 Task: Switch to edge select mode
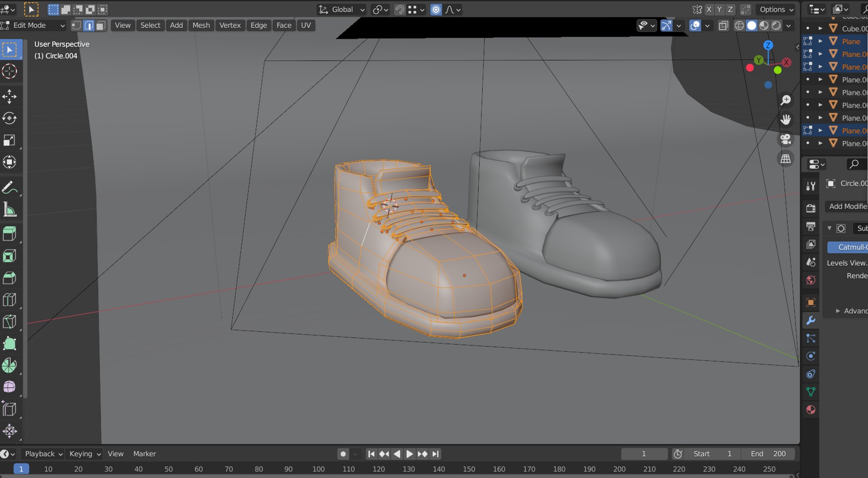[89, 25]
